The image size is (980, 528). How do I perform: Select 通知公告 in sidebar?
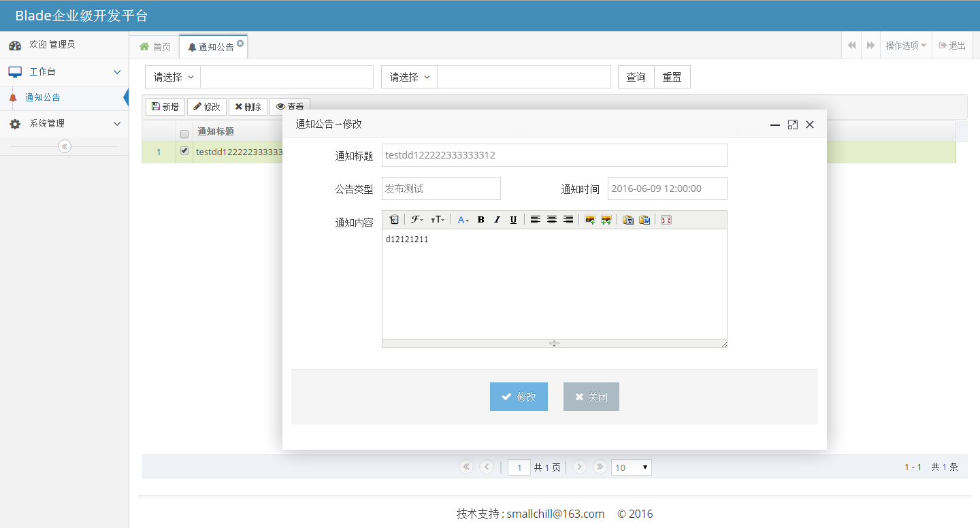point(64,97)
